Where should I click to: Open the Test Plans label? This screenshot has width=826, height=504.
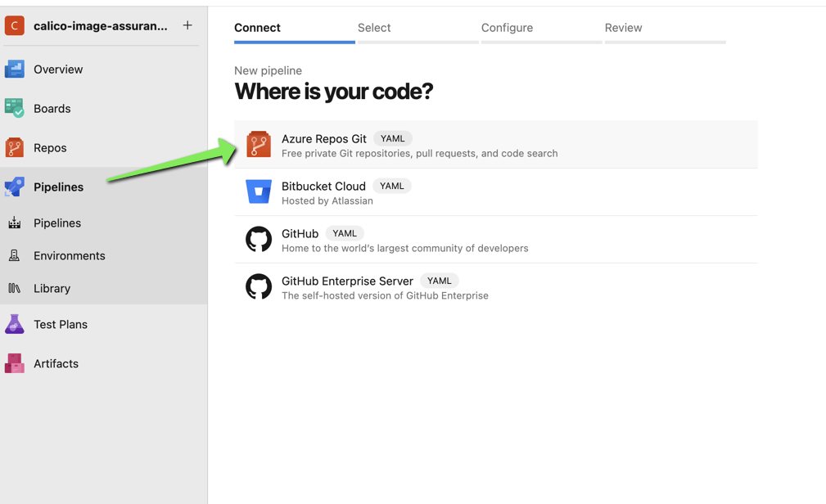coord(61,325)
